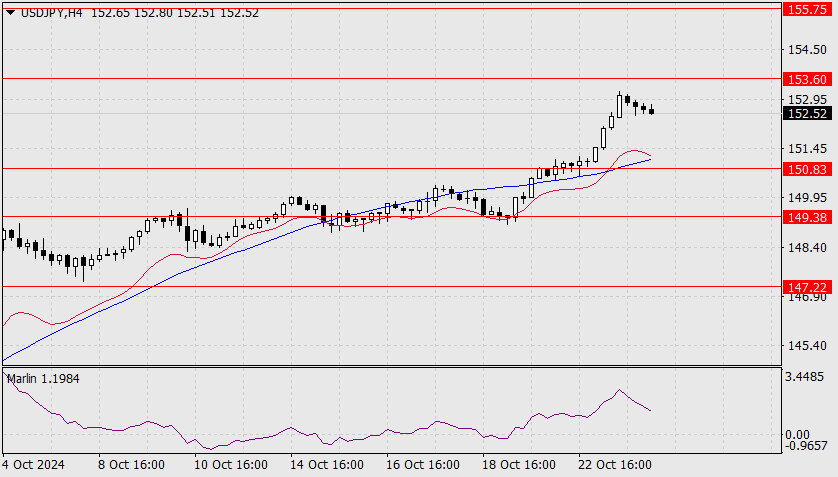The height and width of the screenshot is (477, 838).
Task: Select the 8 Oct 16:00 time label
Action: (130, 465)
